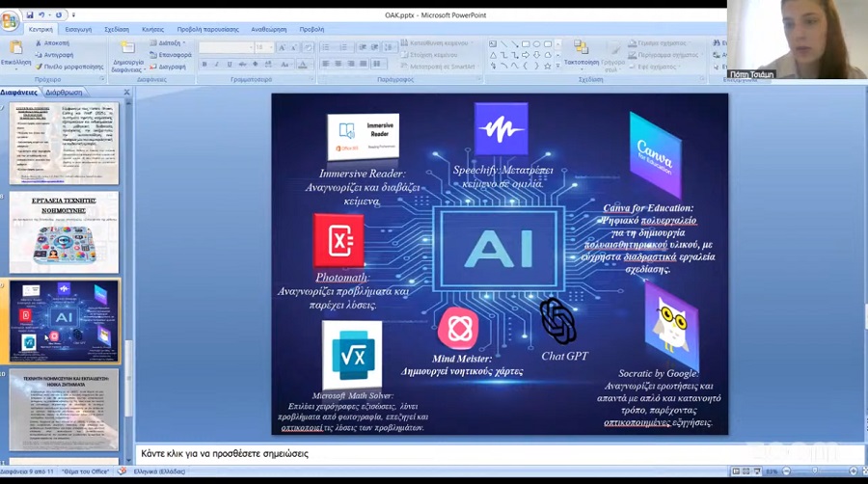The width and height of the screenshot is (868, 484).
Task: Click the Γέμισμα σχήματος shape fill swatch
Action: coord(632,43)
